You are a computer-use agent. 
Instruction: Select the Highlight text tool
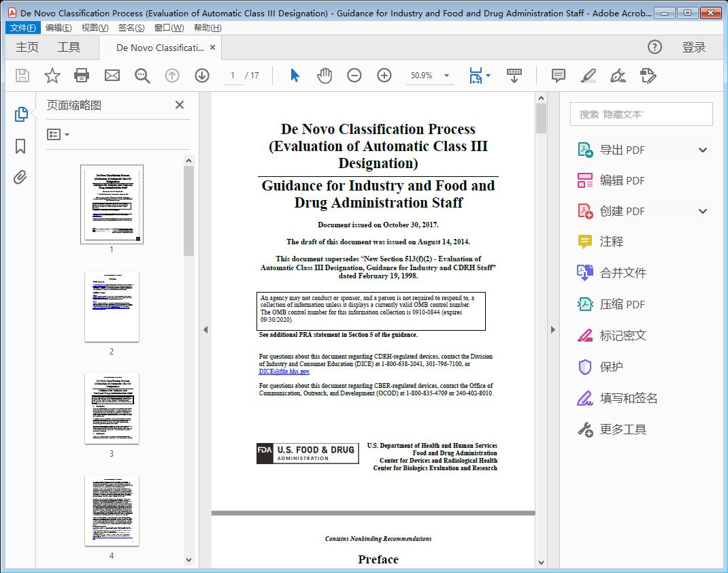tap(587, 76)
